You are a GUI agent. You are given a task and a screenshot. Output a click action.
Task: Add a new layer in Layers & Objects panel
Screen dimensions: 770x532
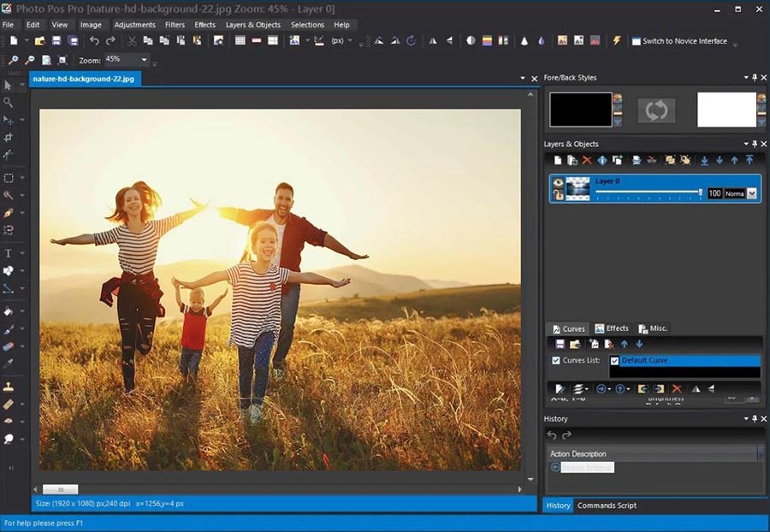557,160
